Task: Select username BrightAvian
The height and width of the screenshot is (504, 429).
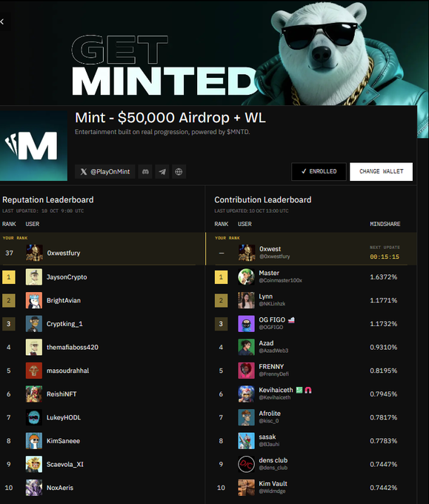Action: pos(64,300)
